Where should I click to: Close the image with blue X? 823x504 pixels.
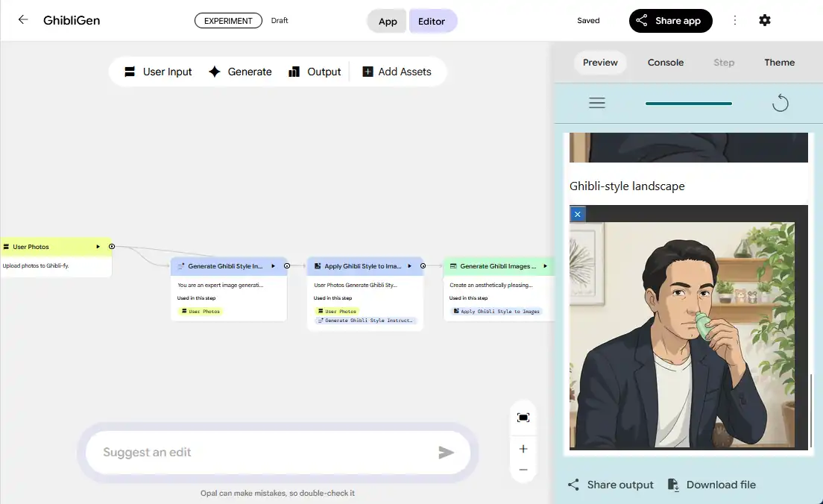pyautogui.click(x=577, y=215)
